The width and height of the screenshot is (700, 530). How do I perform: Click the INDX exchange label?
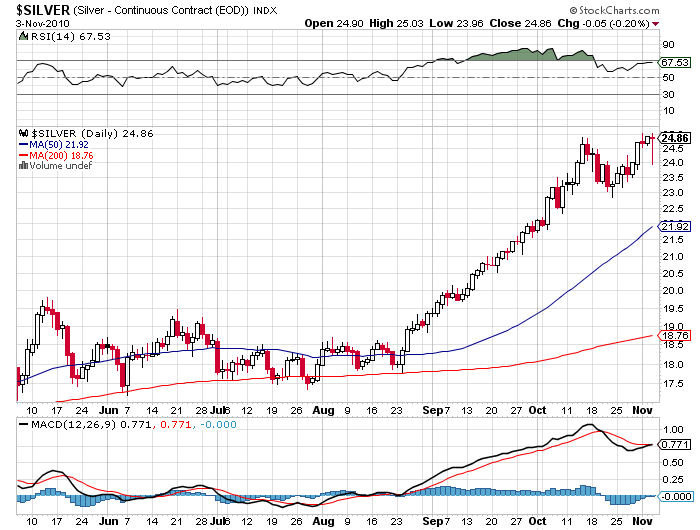click(265, 10)
